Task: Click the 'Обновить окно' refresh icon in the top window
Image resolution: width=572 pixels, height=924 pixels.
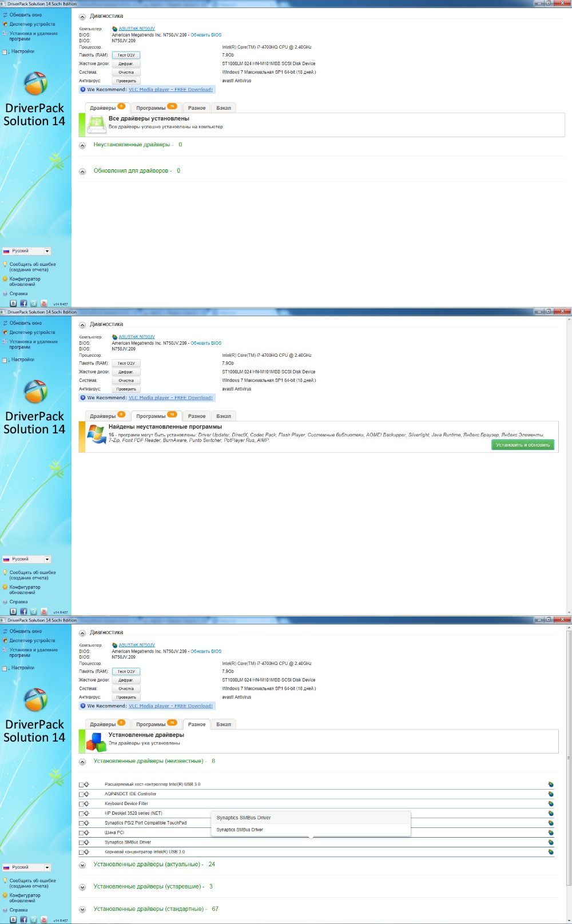Action: pyautogui.click(x=5, y=15)
